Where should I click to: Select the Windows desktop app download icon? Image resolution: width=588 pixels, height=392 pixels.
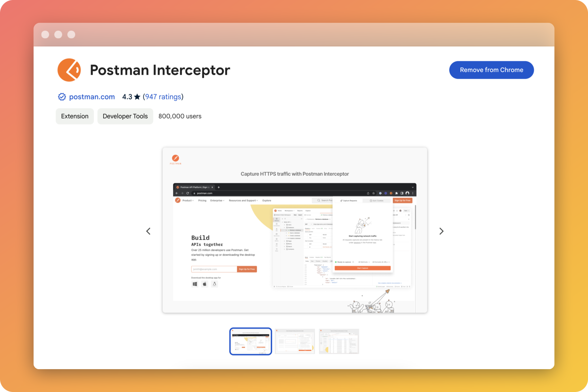point(194,284)
